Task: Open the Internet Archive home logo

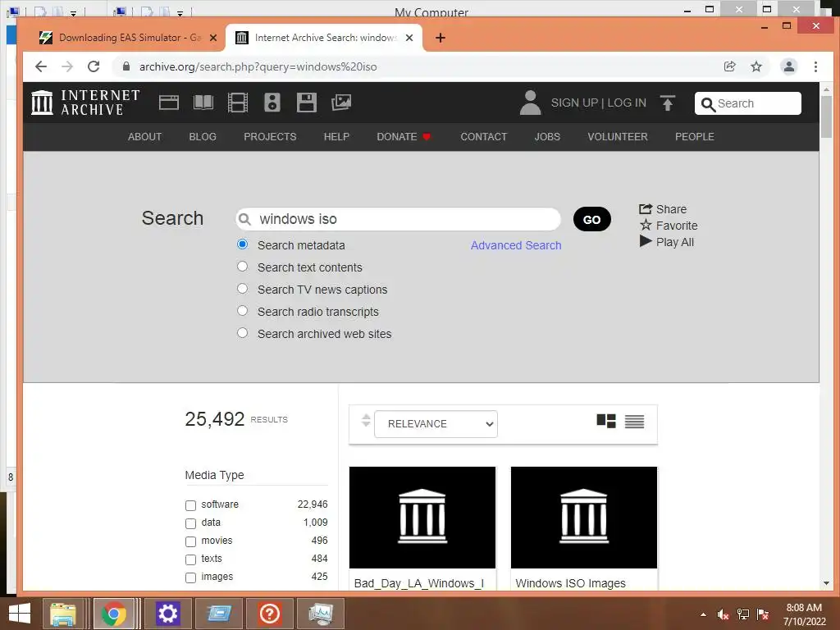Action: [x=85, y=103]
